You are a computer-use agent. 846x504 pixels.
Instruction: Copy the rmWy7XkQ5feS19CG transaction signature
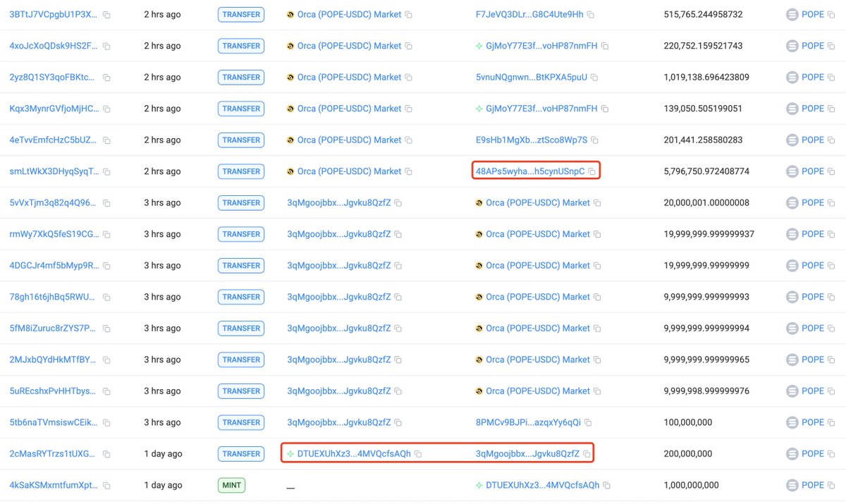point(106,234)
